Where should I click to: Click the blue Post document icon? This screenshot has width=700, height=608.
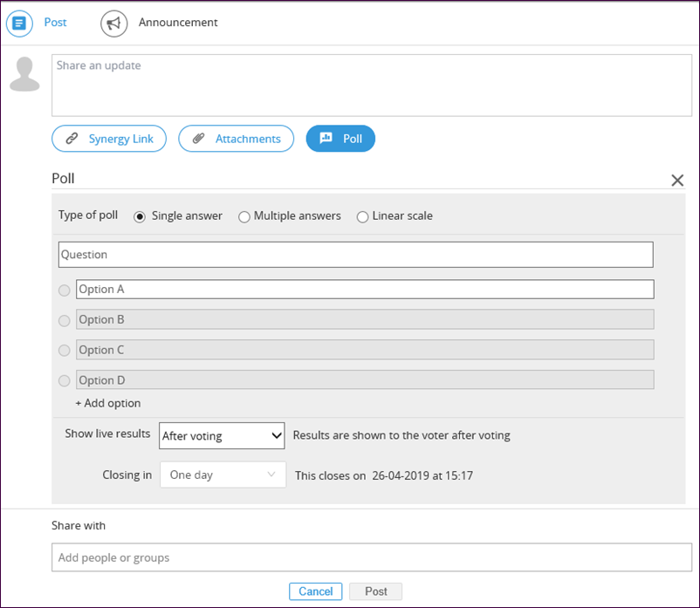(19, 24)
